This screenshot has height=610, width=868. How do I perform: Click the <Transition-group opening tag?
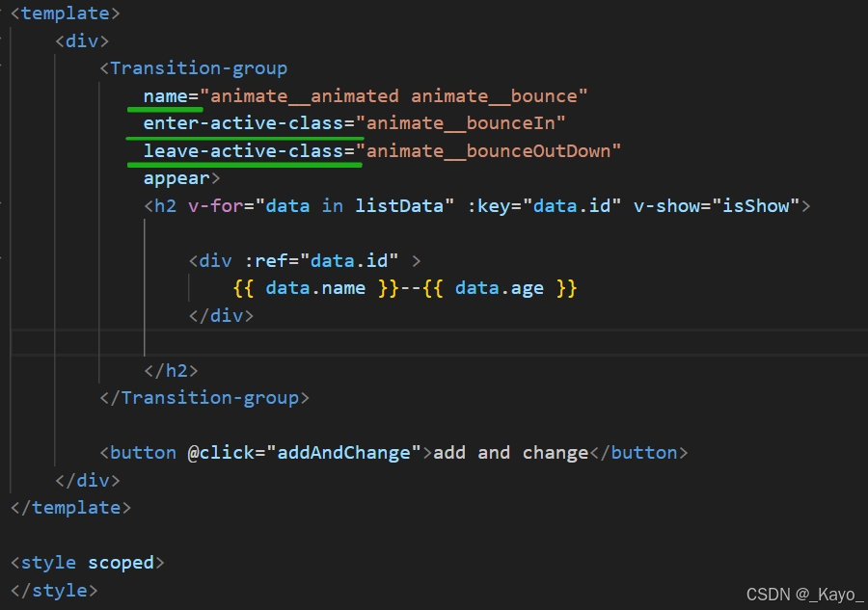click(194, 68)
